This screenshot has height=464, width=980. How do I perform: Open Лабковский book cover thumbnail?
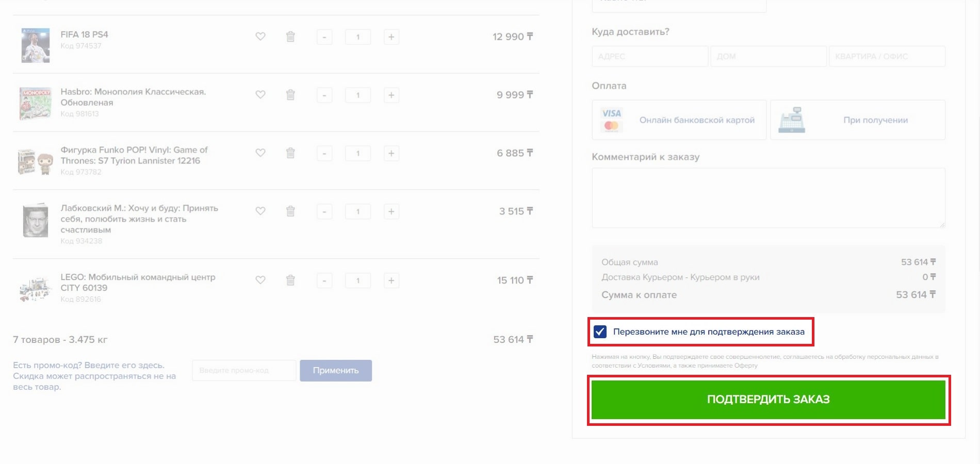[36, 220]
